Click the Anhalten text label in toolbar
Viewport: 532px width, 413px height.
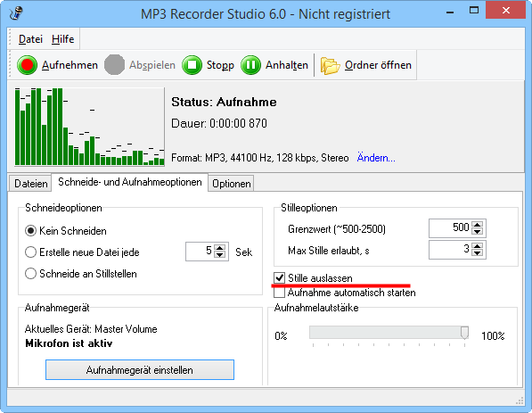pos(287,65)
